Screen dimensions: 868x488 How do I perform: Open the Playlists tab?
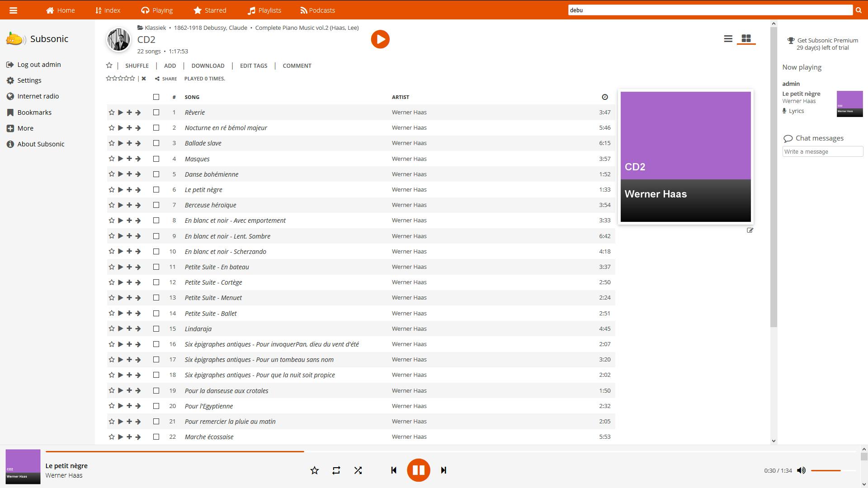(264, 10)
